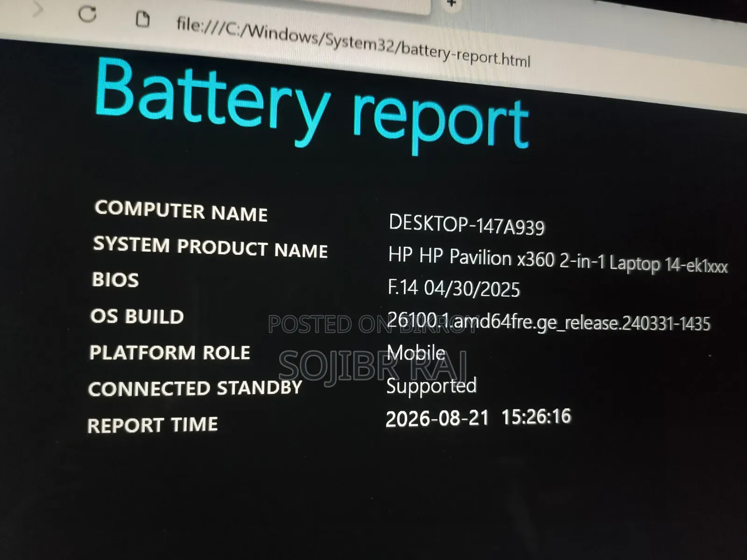Click the "COMPUTER NAME" label

coord(181,210)
